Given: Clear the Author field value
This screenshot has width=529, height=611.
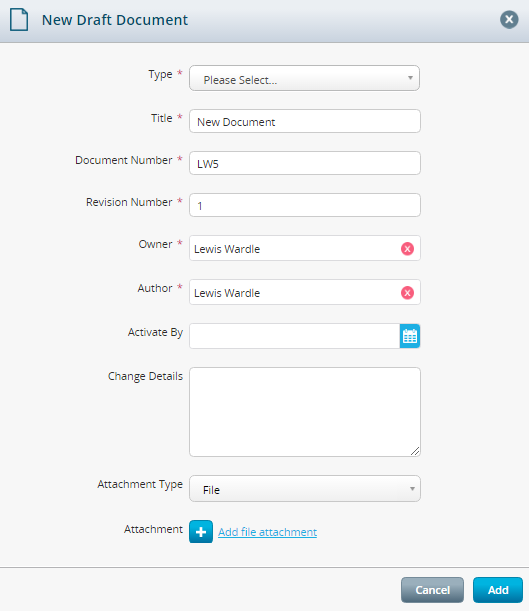Looking at the screenshot, I should pyautogui.click(x=407, y=293).
